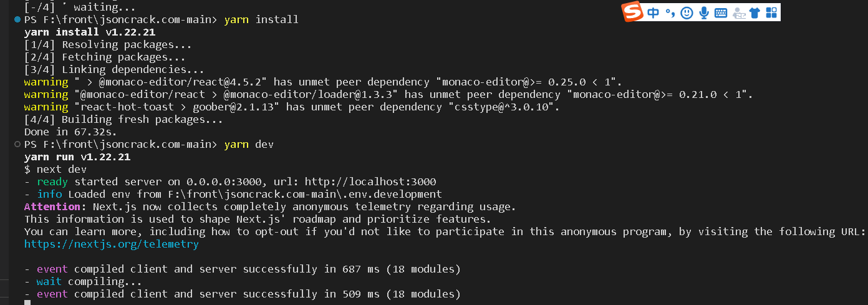Open the Sogou soft keyboard
This screenshot has width=868, height=305.
721,12
